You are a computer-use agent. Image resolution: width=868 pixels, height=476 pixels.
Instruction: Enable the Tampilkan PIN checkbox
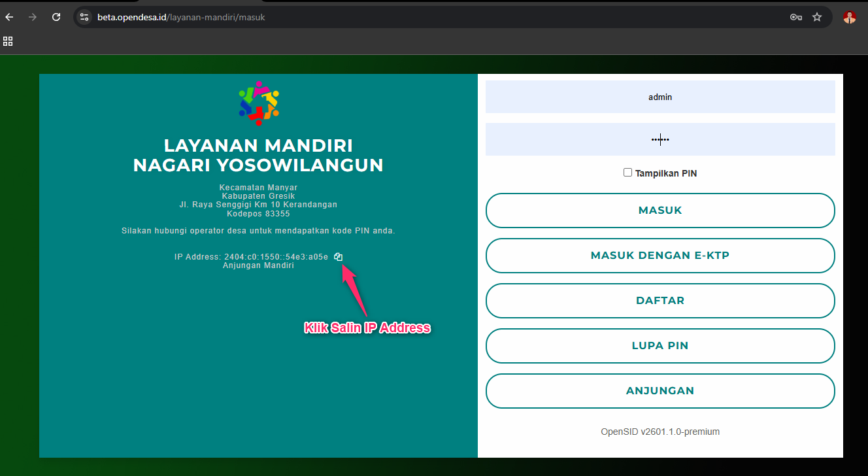627,173
